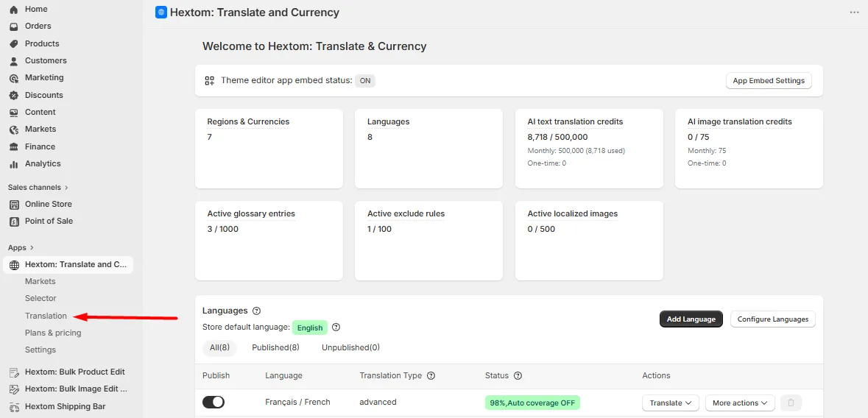Click the Active exclude rules card
The width and height of the screenshot is (868, 418).
coord(429,241)
